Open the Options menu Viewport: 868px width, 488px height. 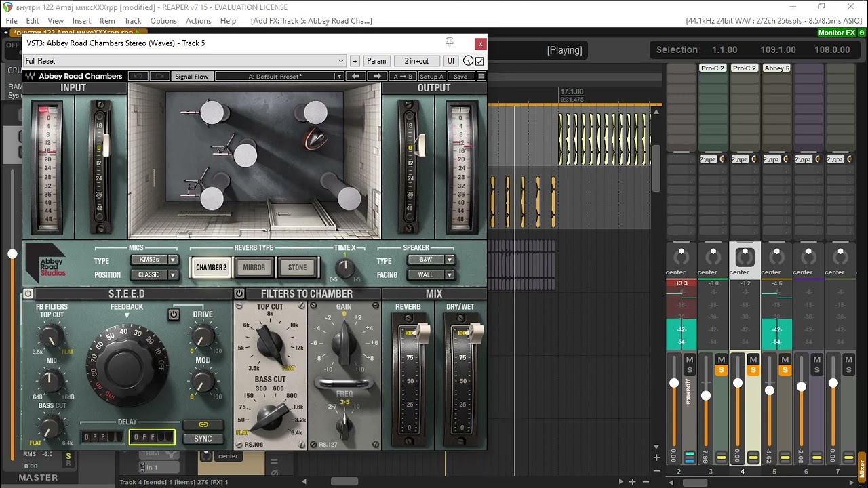[163, 21]
